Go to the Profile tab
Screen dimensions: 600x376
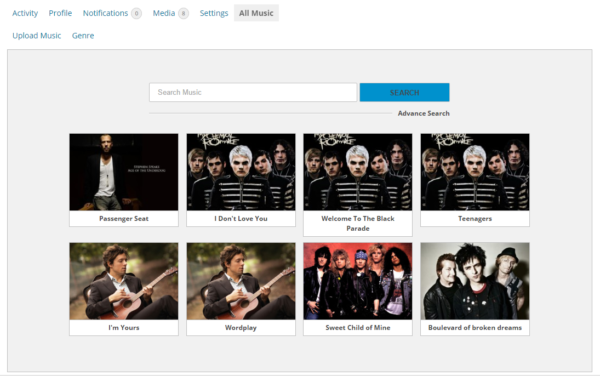(60, 13)
